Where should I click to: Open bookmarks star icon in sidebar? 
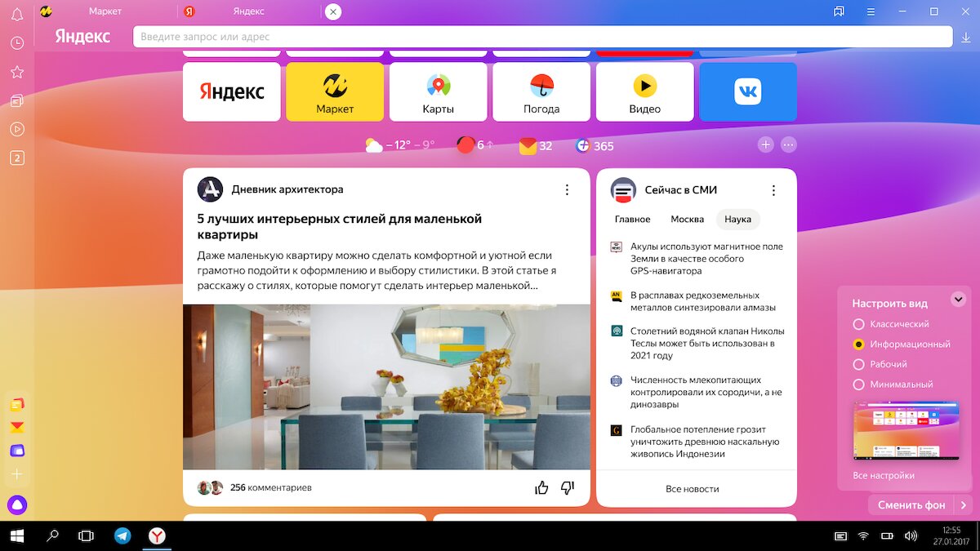[16, 72]
